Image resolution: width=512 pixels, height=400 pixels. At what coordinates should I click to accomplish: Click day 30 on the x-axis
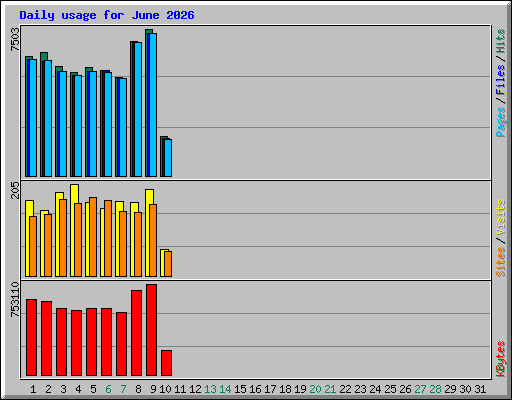click(465, 389)
